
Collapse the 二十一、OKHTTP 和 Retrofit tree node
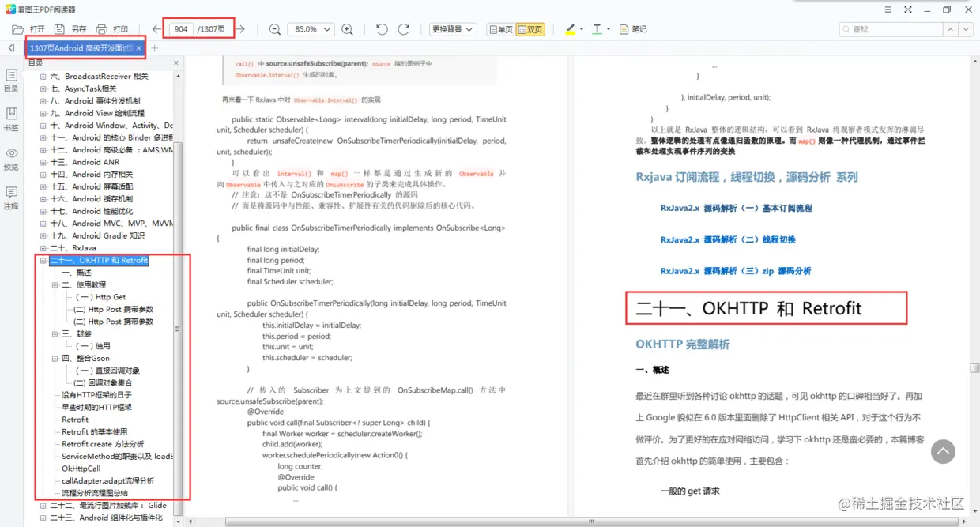(43, 260)
